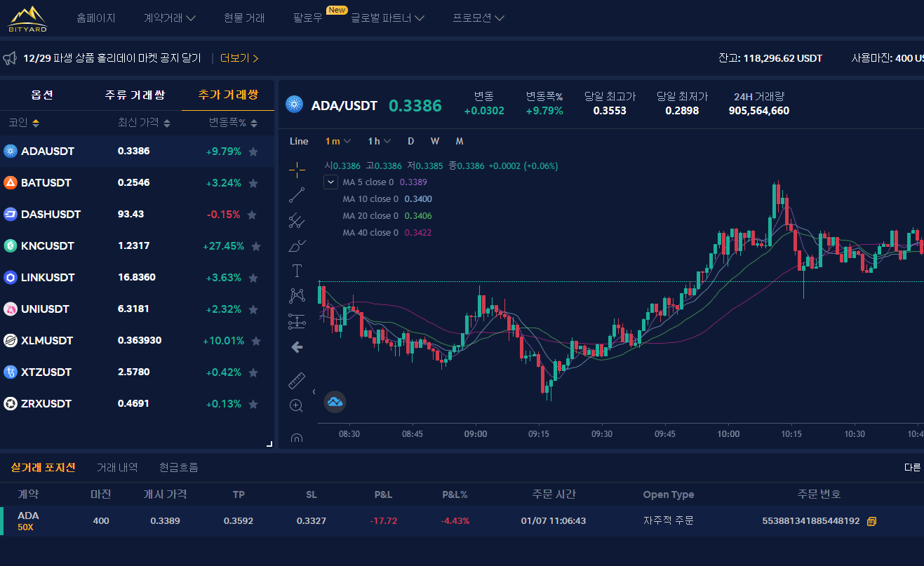Click the BATUSDT coin icon
The image size is (924, 566).
(x=11, y=182)
